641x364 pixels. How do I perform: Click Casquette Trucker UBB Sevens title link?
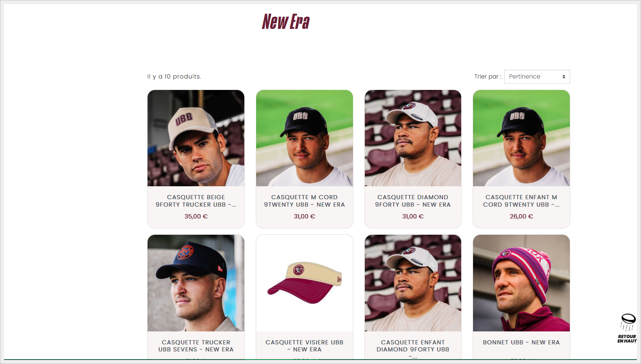coord(196,346)
